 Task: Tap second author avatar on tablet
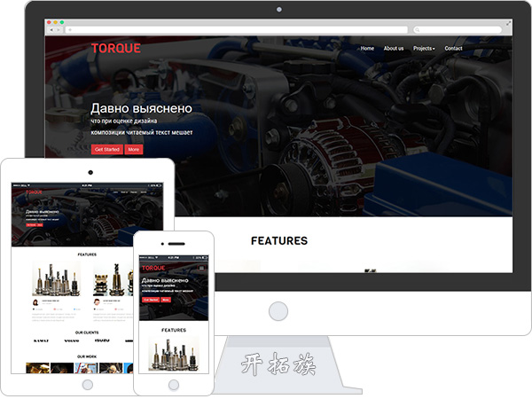point(97,302)
